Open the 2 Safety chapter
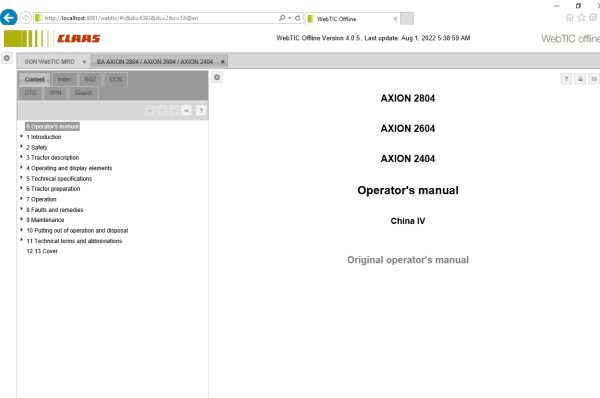The width and height of the screenshot is (600, 398). pyautogui.click(x=37, y=147)
